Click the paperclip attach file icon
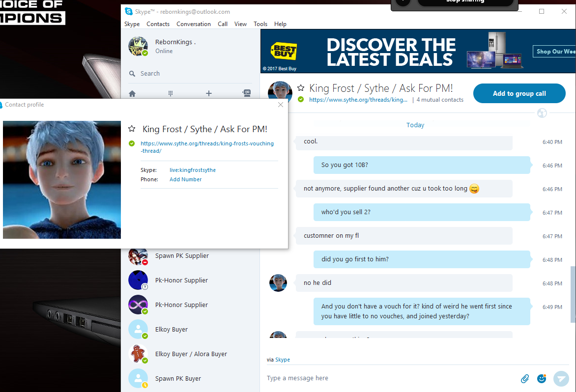576x392 pixels. click(525, 378)
